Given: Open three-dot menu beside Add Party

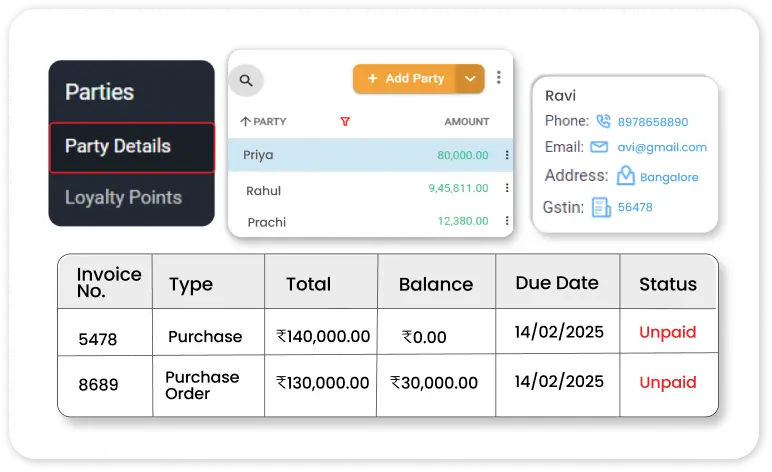Looking at the screenshot, I should pos(499,78).
